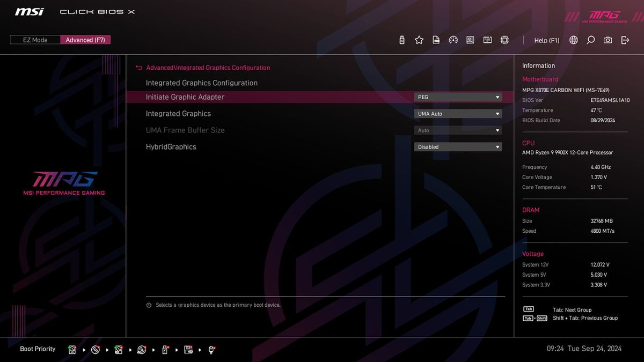Click the CPU section heading
Image resolution: width=644 pixels, height=362 pixels.
[529, 143]
